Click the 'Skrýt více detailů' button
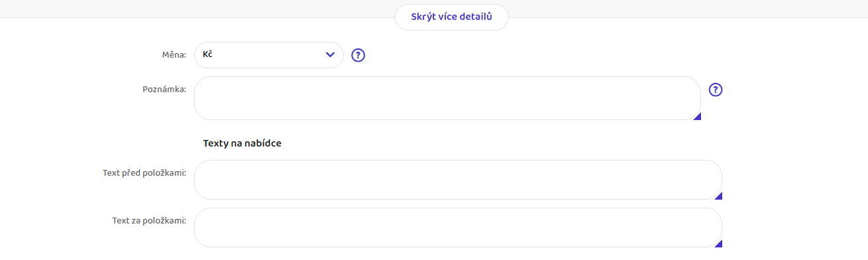868x260 pixels. 451,17
